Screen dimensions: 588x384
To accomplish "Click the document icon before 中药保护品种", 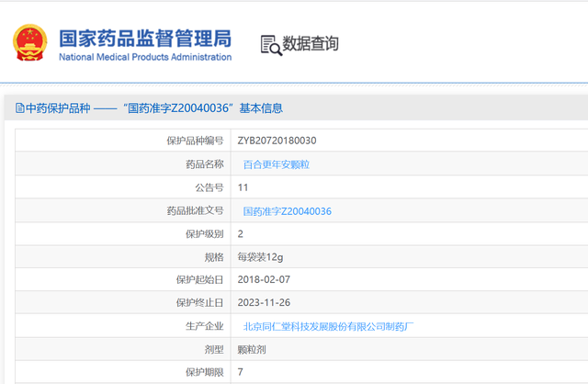I will point(20,108).
